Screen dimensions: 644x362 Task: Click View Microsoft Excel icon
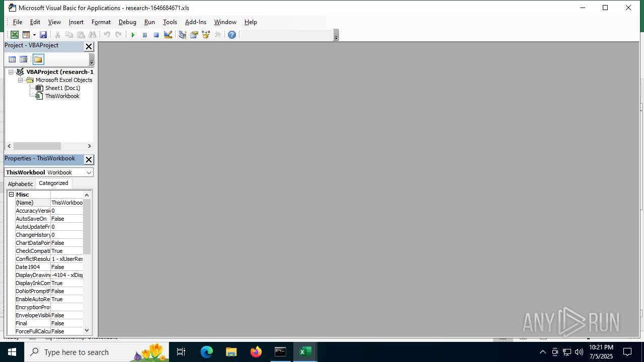[x=15, y=35]
